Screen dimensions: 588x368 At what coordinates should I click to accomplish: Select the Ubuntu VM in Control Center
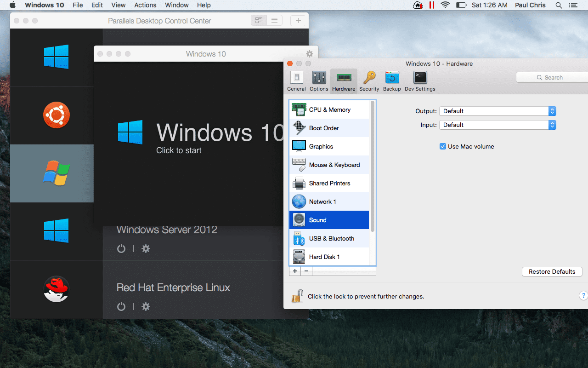pos(57,115)
